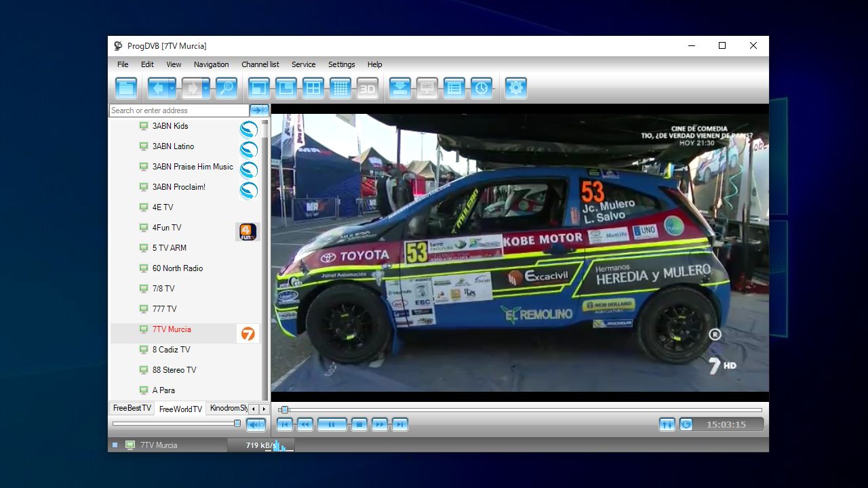868x488 pixels.
Task: Click the fast forward playback button
Action: [x=380, y=424]
